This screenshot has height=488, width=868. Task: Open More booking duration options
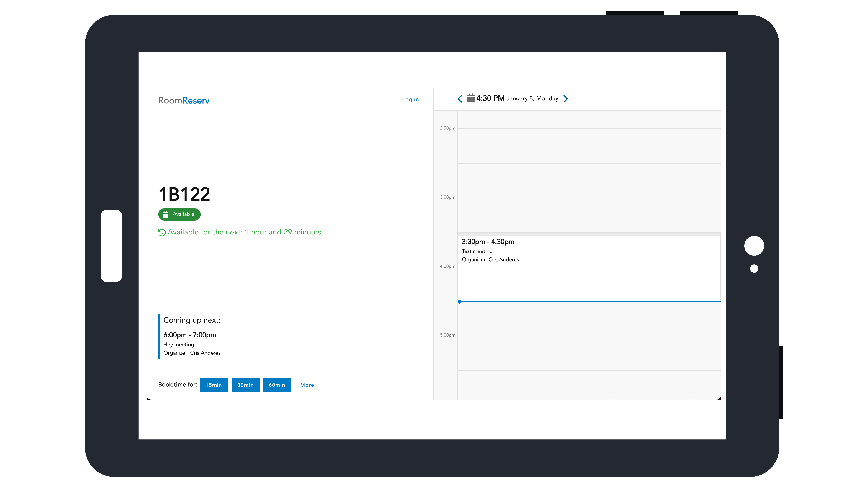[307, 385]
